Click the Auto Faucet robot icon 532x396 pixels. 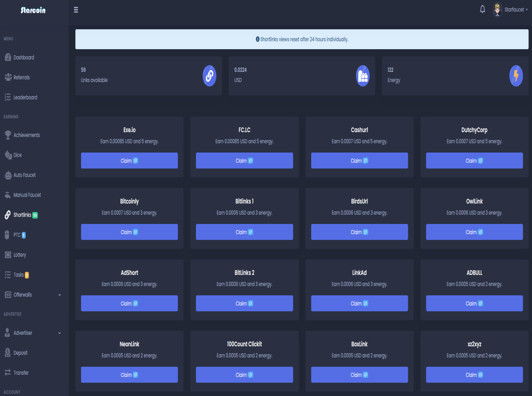pos(8,175)
